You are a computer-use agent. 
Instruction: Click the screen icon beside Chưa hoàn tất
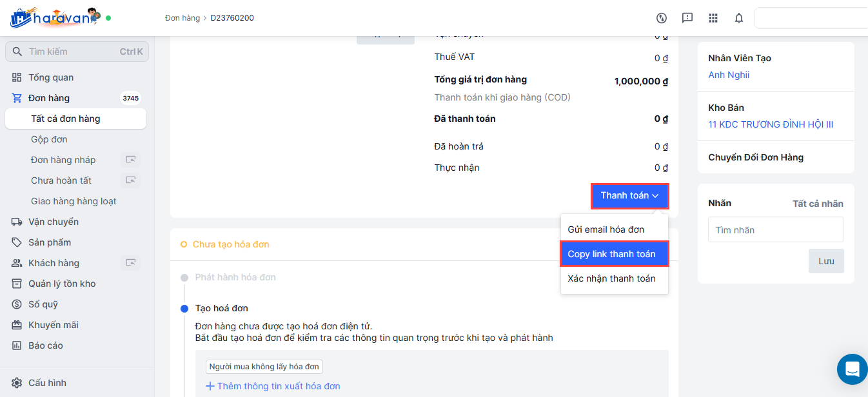click(131, 180)
